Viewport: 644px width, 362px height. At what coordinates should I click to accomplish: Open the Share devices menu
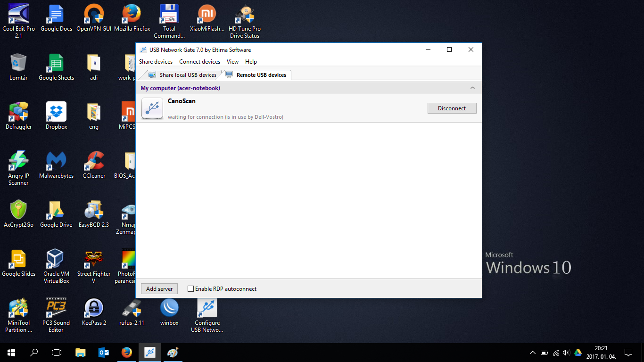coord(156,62)
